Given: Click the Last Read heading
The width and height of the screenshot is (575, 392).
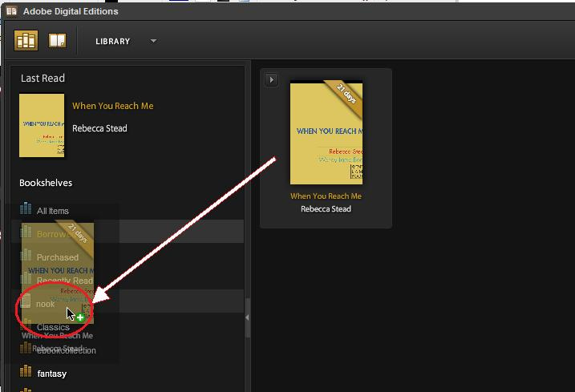Looking at the screenshot, I should point(43,78).
